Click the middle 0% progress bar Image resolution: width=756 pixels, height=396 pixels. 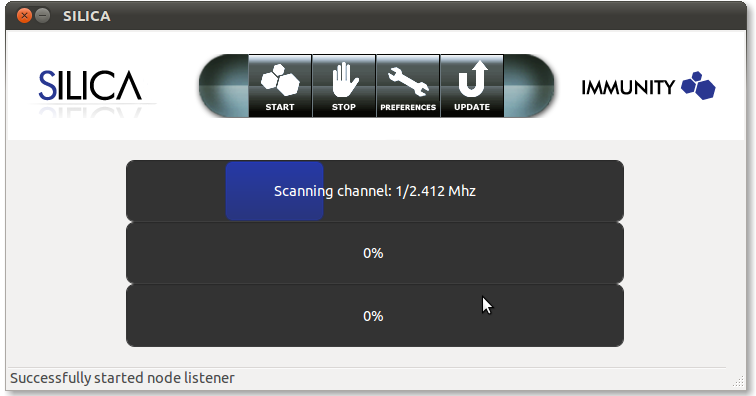(x=375, y=253)
